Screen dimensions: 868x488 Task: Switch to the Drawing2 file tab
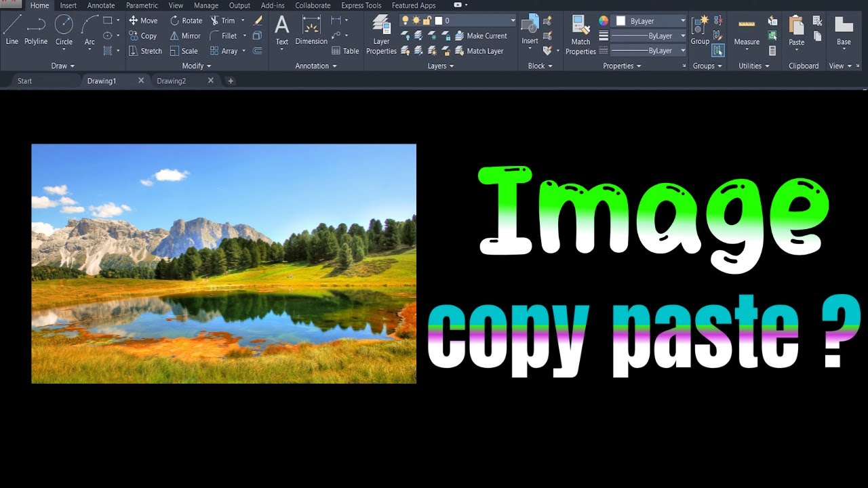(x=171, y=81)
